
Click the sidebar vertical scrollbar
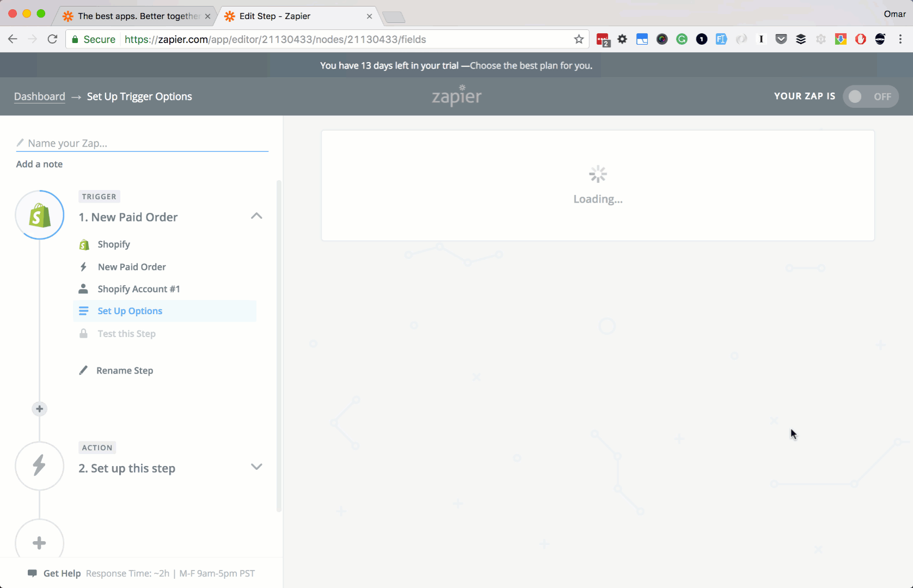coord(279,346)
